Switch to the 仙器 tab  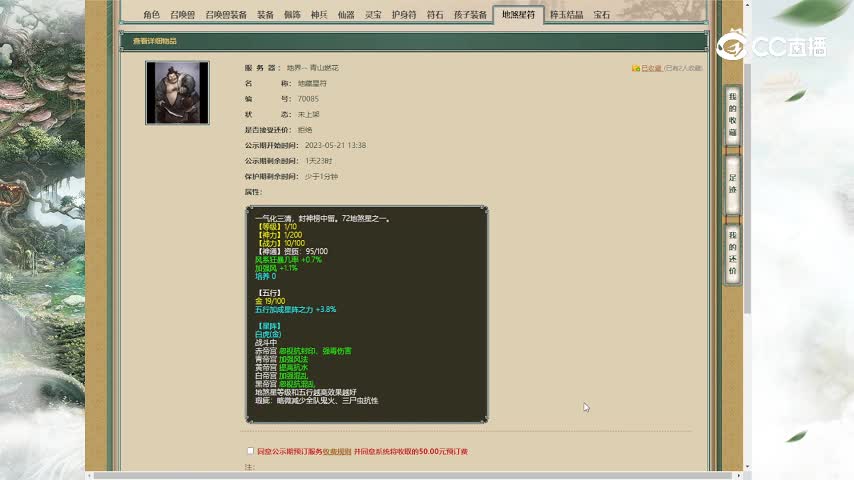point(346,15)
